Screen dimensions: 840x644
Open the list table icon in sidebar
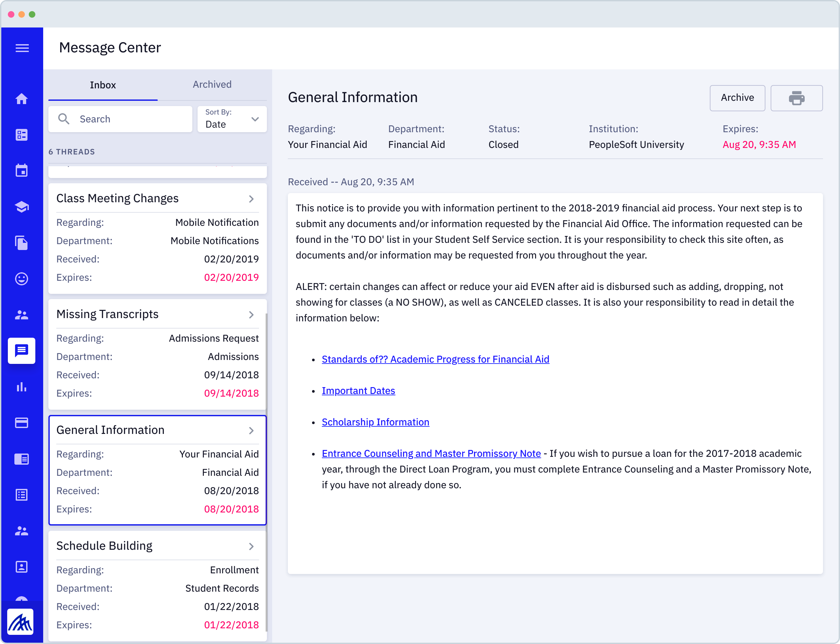pyautogui.click(x=22, y=495)
